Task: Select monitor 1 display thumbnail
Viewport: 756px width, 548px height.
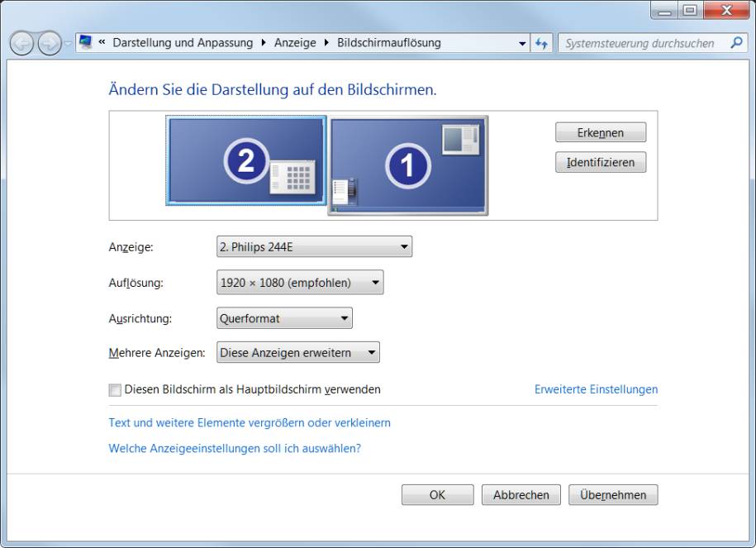Action: 407,165
